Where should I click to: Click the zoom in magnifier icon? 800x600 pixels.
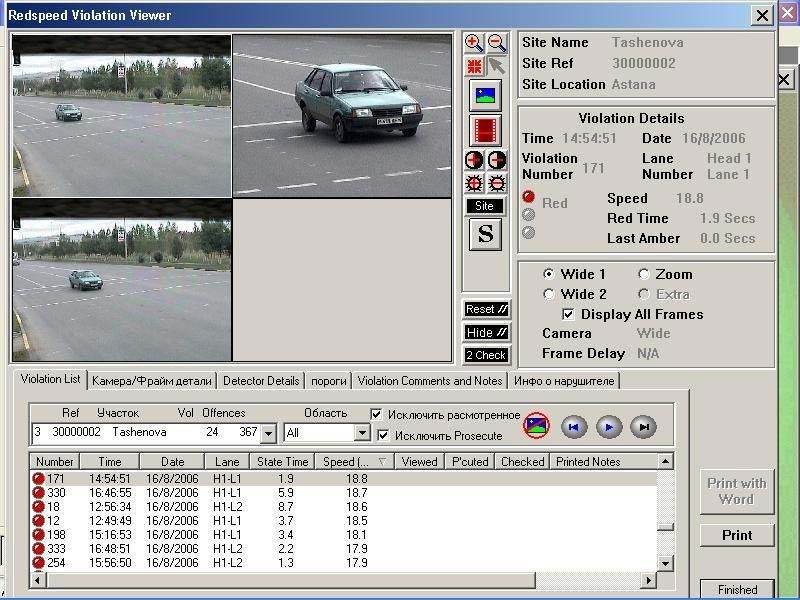pos(475,43)
